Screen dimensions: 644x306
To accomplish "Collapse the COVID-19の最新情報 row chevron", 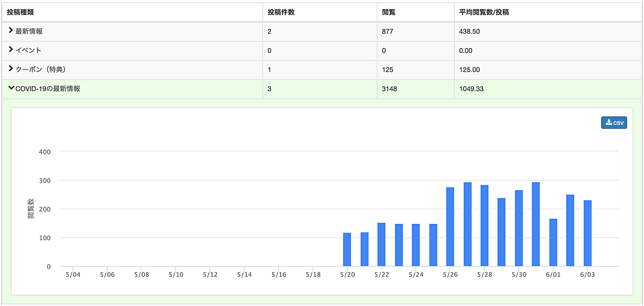I will [x=11, y=88].
